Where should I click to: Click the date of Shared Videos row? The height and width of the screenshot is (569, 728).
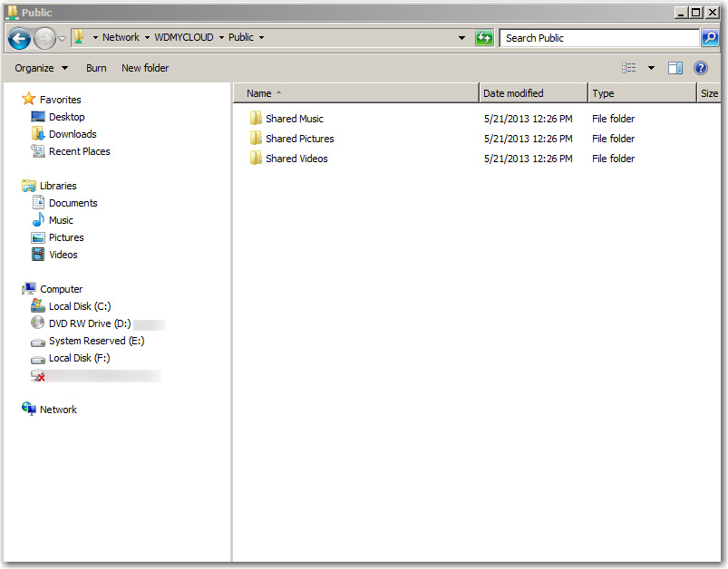(x=528, y=159)
